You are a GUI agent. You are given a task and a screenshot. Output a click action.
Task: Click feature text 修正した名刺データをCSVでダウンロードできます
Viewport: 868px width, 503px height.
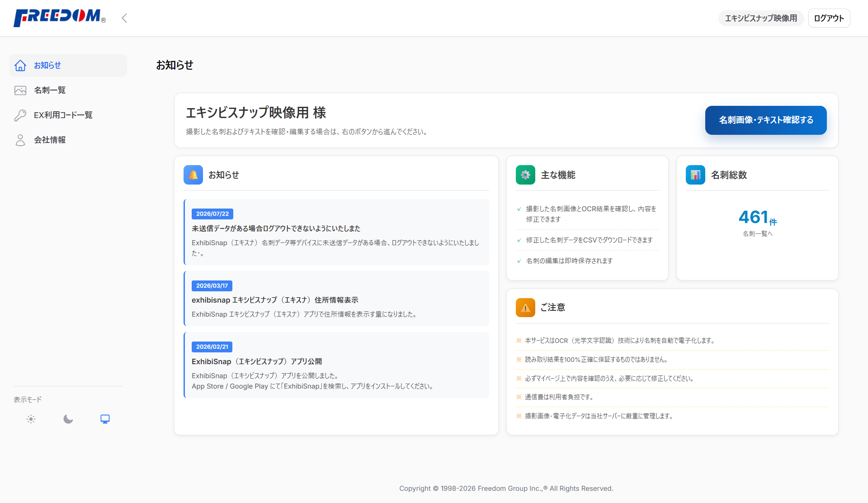(589, 240)
